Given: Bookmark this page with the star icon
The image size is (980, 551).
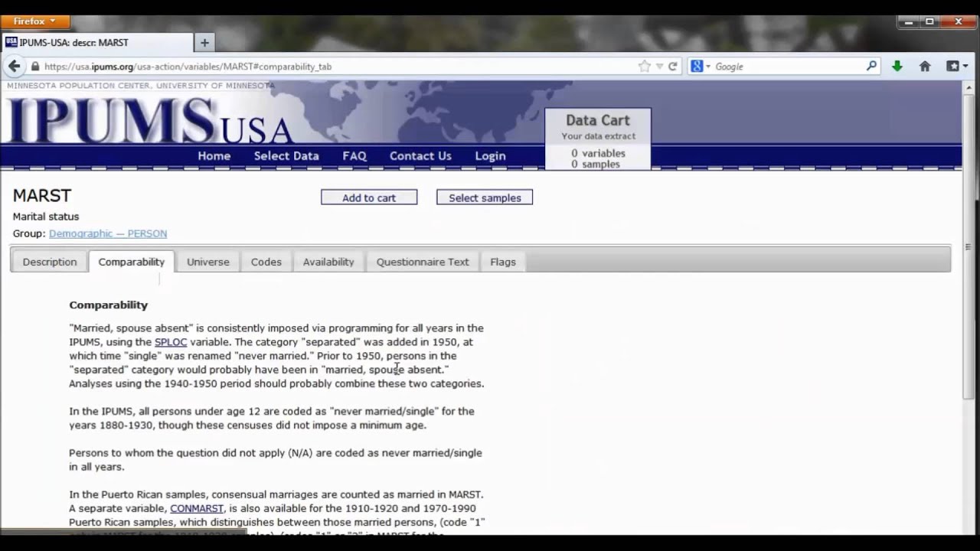Looking at the screenshot, I should [x=644, y=67].
